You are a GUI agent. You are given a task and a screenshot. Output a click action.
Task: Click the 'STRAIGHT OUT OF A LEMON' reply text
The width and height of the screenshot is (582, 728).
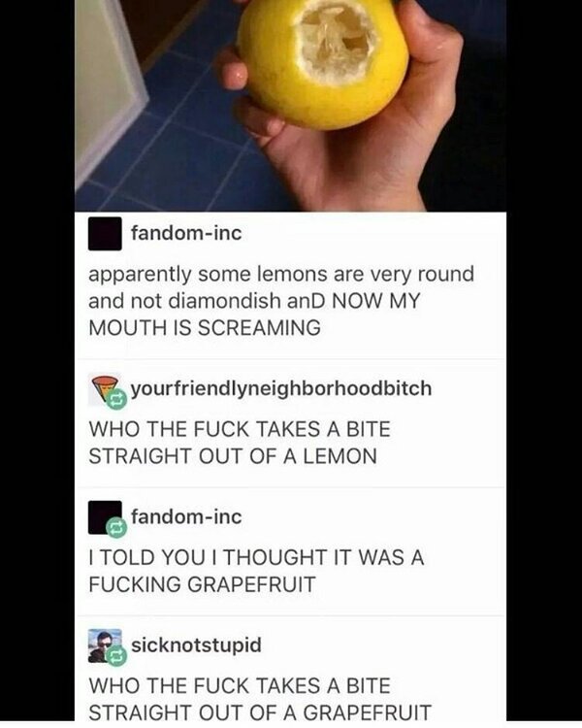pyautogui.click(x=233, y=456)
